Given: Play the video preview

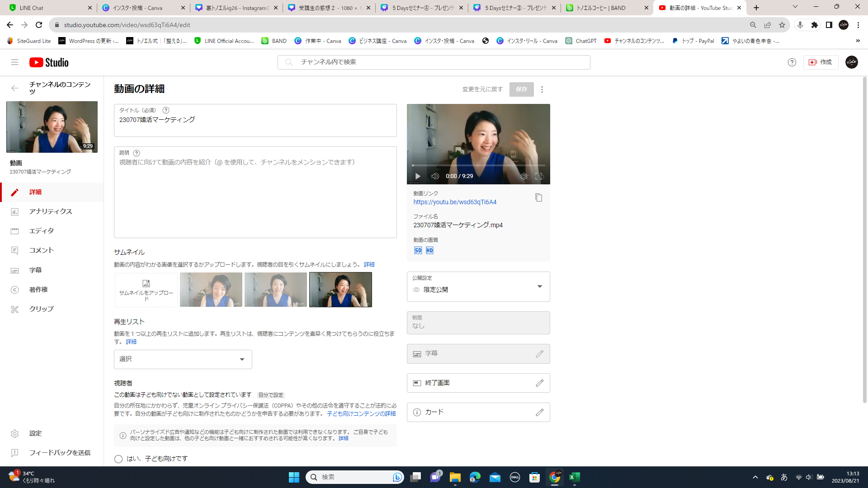Looking at the screenshot, I should coord(418,176).
